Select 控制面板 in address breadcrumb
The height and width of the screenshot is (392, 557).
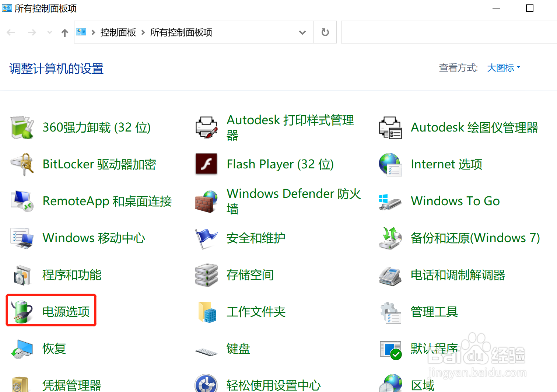point(118,32)
